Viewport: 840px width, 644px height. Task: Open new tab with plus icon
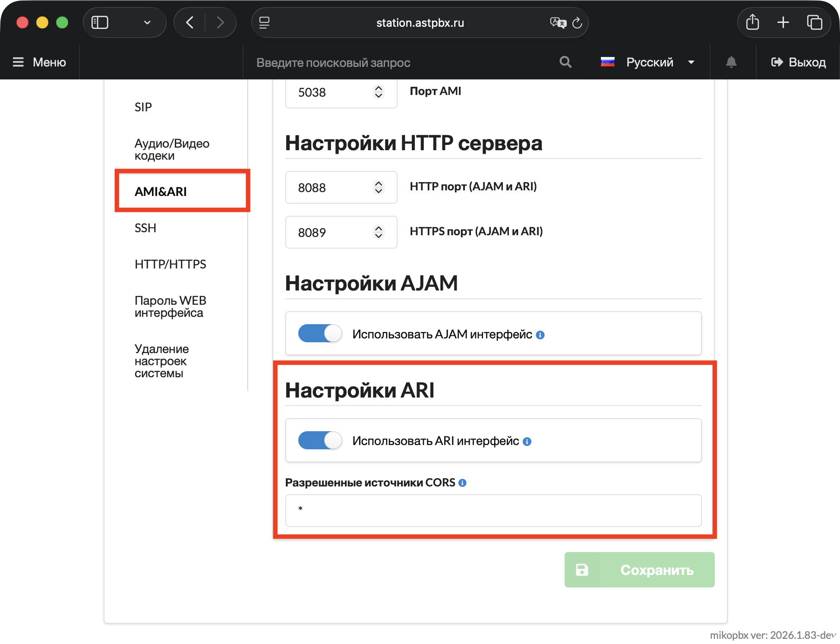click(x=783, y=22)
